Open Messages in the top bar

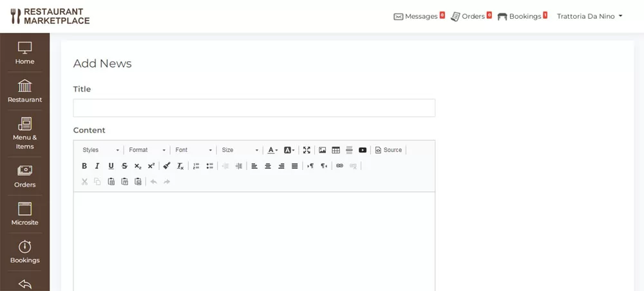coord(419,17)
